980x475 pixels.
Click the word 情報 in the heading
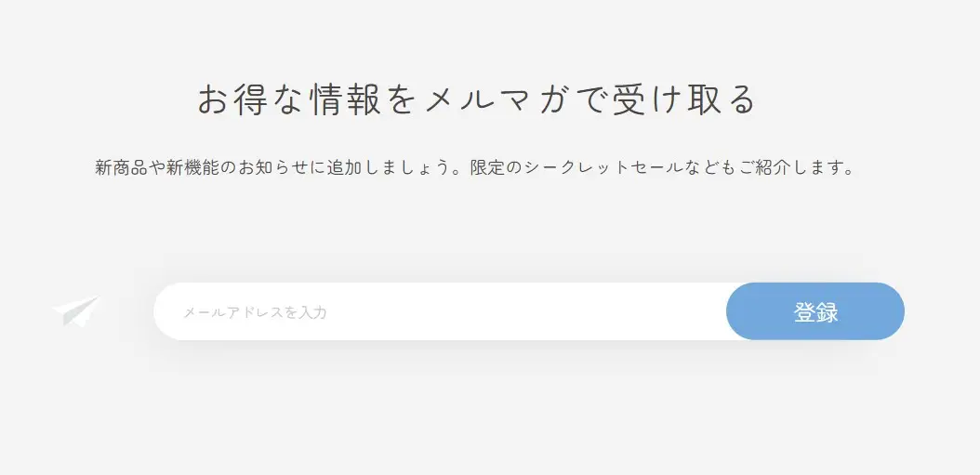pyautogui.click(x=345, y=100)
